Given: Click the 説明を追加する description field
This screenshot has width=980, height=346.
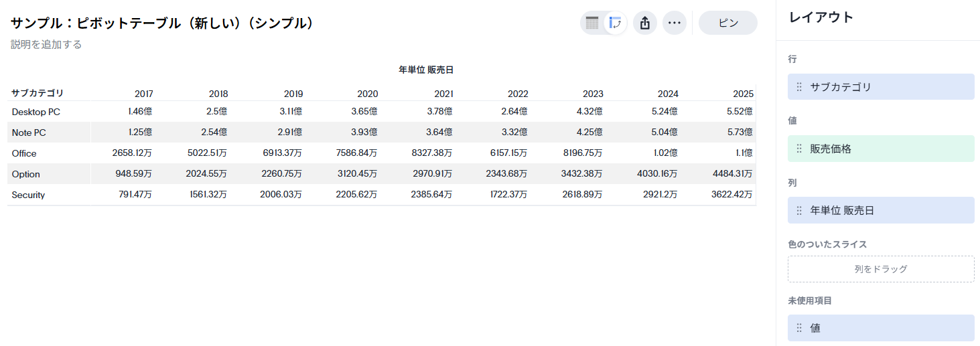Looking at the screenshot, I should pos(46,45).
